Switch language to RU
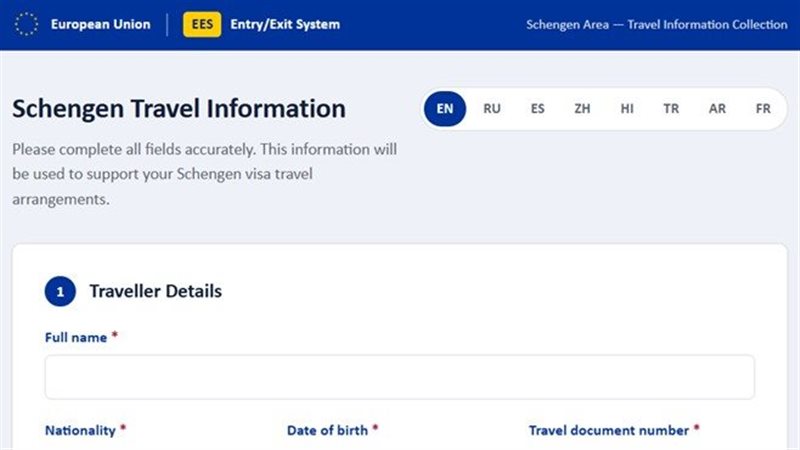 pos(492,109)
